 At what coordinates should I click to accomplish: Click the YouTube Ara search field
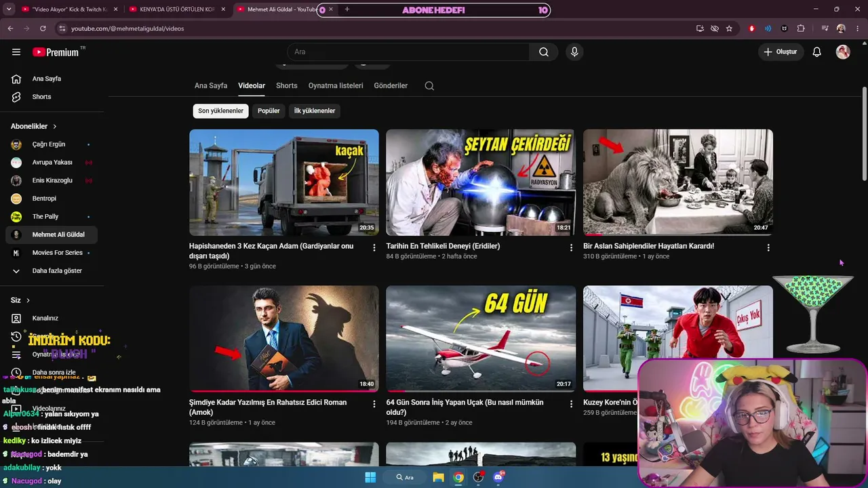(409, 52)
